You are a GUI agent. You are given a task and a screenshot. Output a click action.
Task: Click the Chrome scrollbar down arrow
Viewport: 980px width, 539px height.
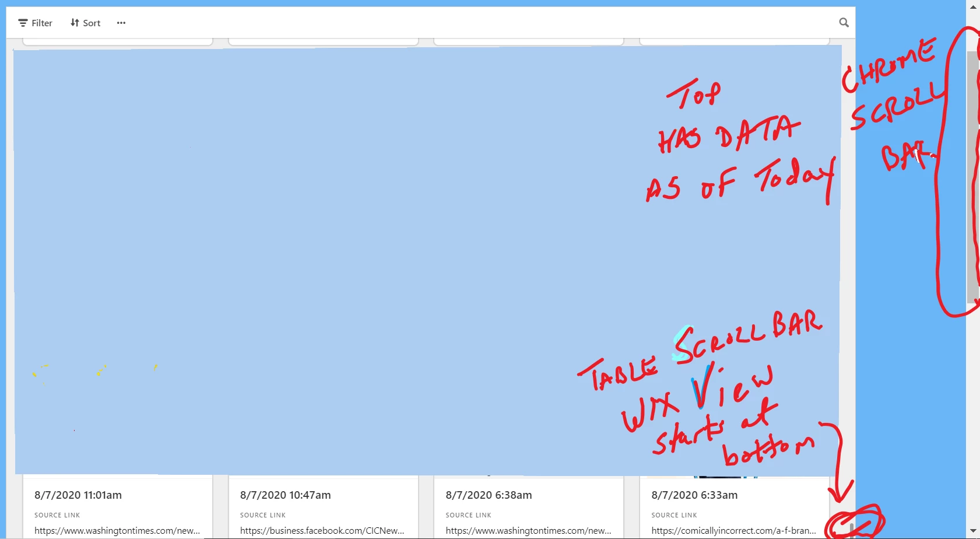(973, 531)
